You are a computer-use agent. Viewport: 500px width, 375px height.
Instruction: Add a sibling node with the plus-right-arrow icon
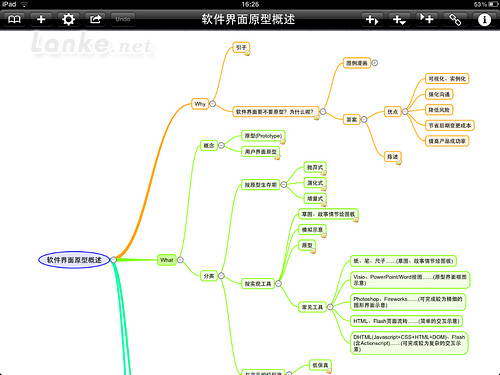click(x=372, y=19)
